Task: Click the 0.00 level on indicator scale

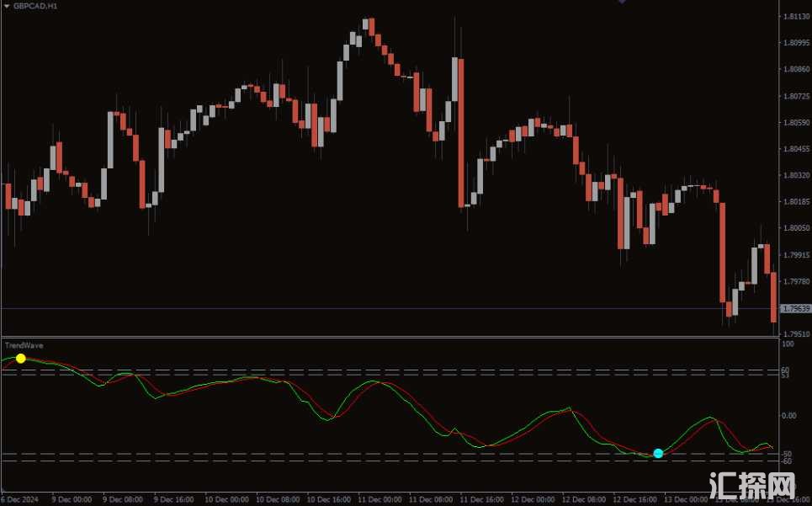Action: pos(789,415)
